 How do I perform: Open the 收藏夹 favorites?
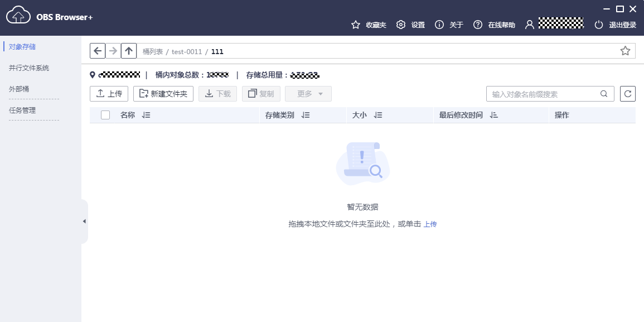click(x=369, y=25)
